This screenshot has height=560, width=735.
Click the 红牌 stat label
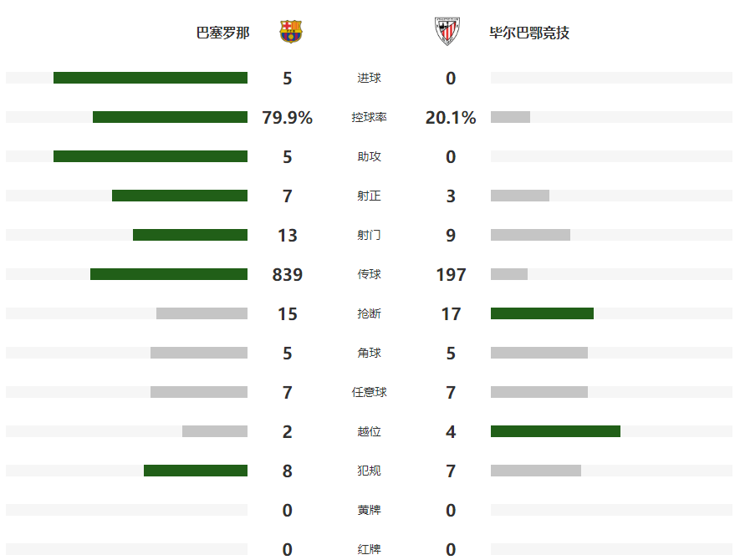pyautogui.click(x=369, y=549)
